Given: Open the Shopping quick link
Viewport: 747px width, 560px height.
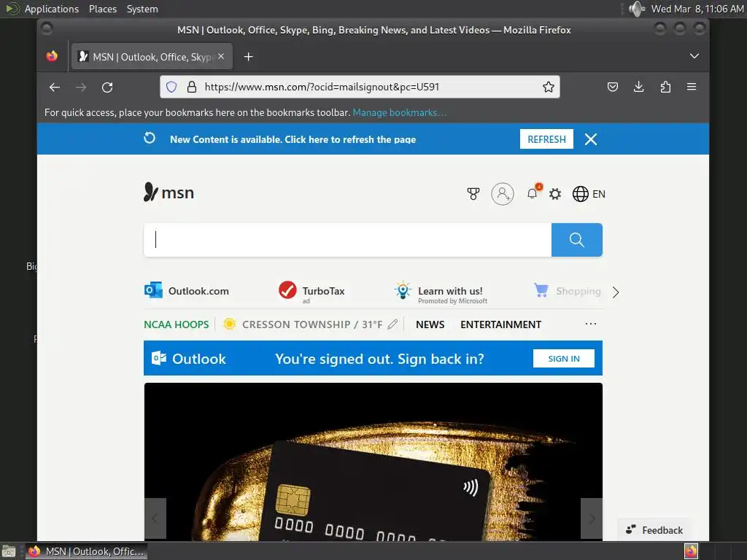Looking at the screenshot, I should (568, 290).
